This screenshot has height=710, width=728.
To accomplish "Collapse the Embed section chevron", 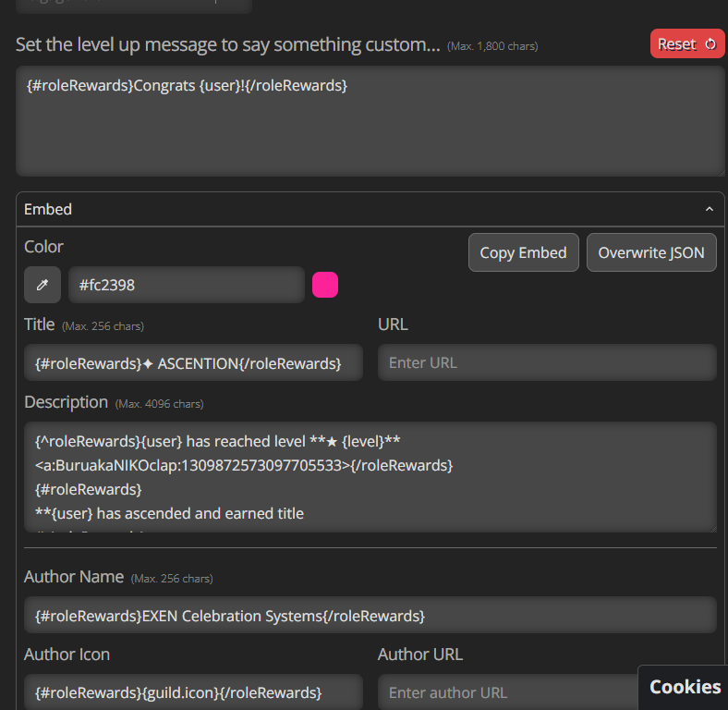I will 709,209.
